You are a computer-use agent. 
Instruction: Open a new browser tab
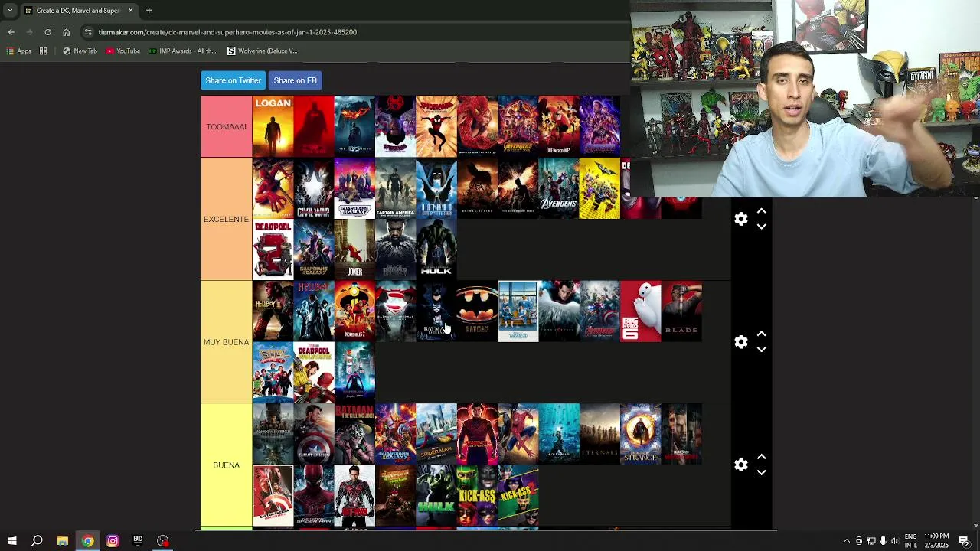point(149,11)
